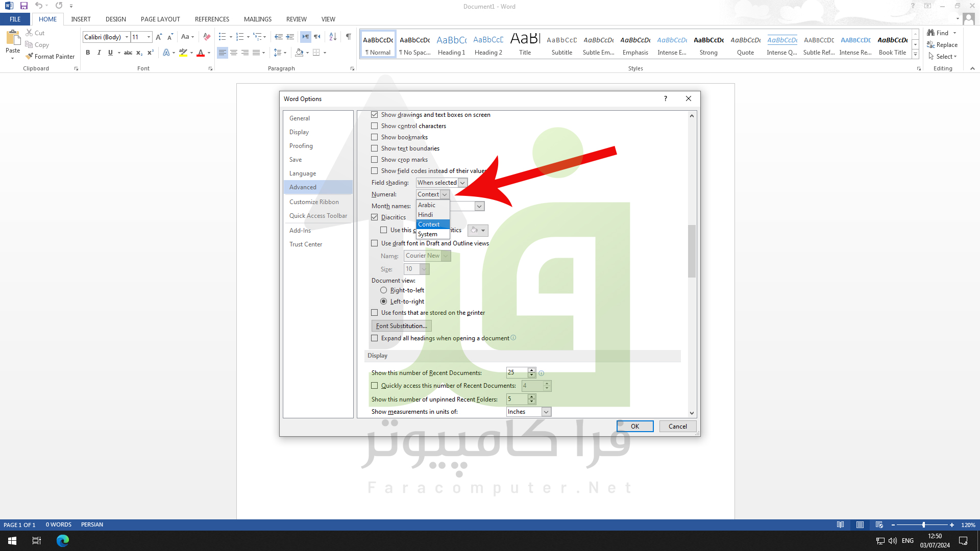
Task: Toggle Show crop marks checkbox
Action: pos(375,160)
